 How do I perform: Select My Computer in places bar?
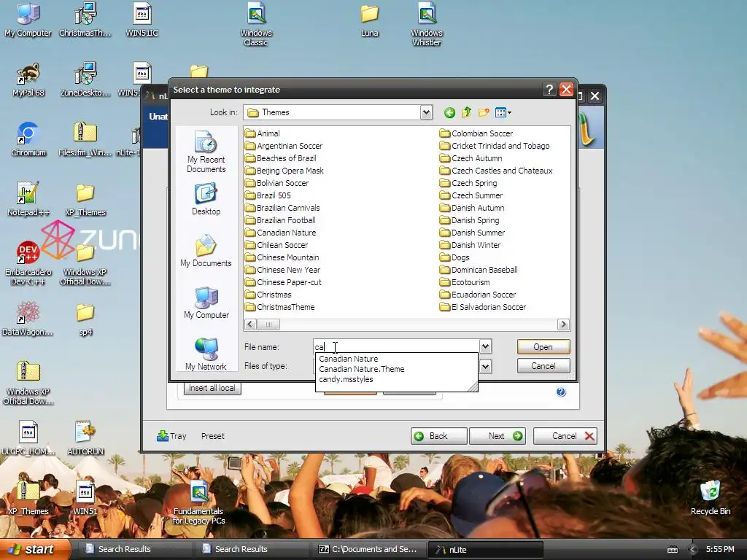(206, 303)
